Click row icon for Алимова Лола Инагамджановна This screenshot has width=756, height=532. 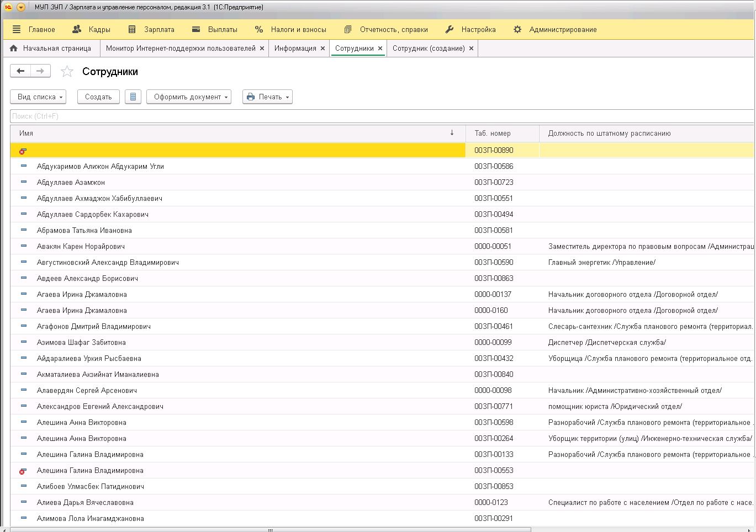coord(24,518)
